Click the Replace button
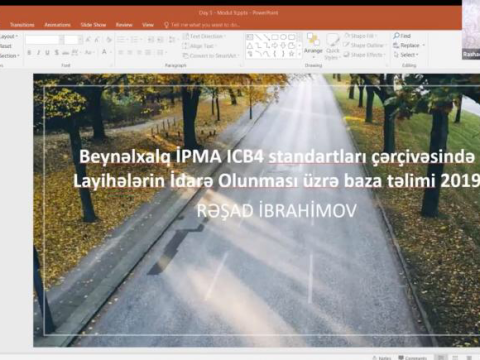The width and height of the screenshot is (480, 360). (x=409, y=45)
